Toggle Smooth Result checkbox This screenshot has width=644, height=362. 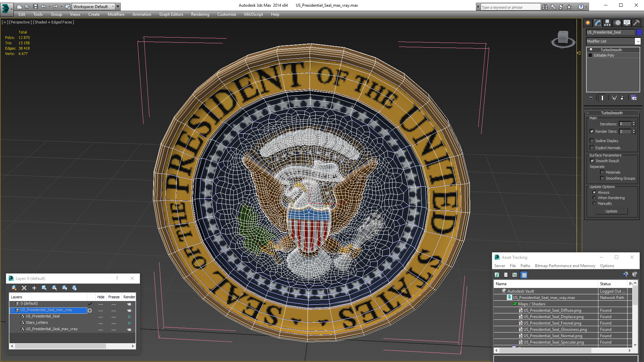coord(592,161)
